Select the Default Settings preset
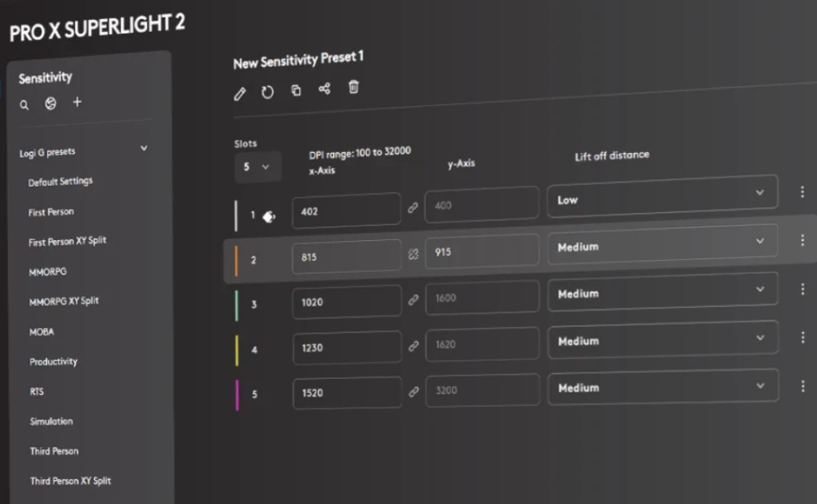This screenshot has height=504, width=817. tap(61, 182)
